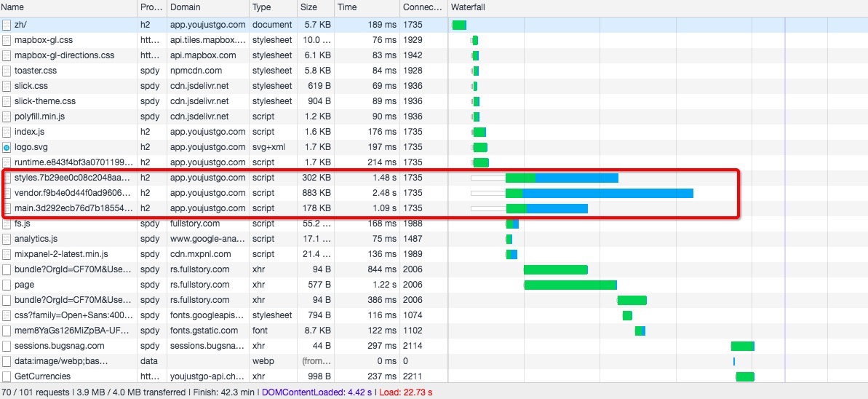Click the waterfall bar of the page xhr request
Image resolution: width=868 pixels, height=399 pixels.
(x=570, y=285)
